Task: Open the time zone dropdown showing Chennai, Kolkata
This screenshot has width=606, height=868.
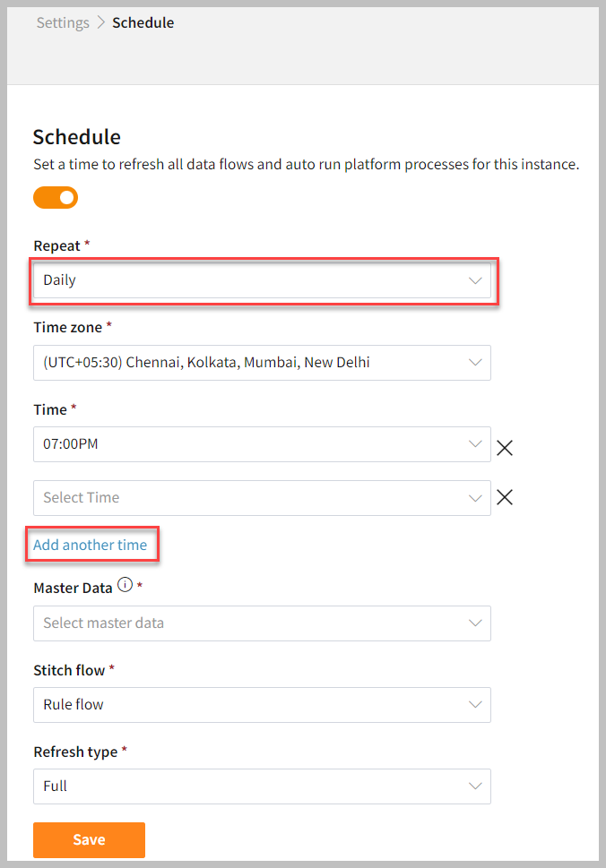Action: (x=251, y=363)
